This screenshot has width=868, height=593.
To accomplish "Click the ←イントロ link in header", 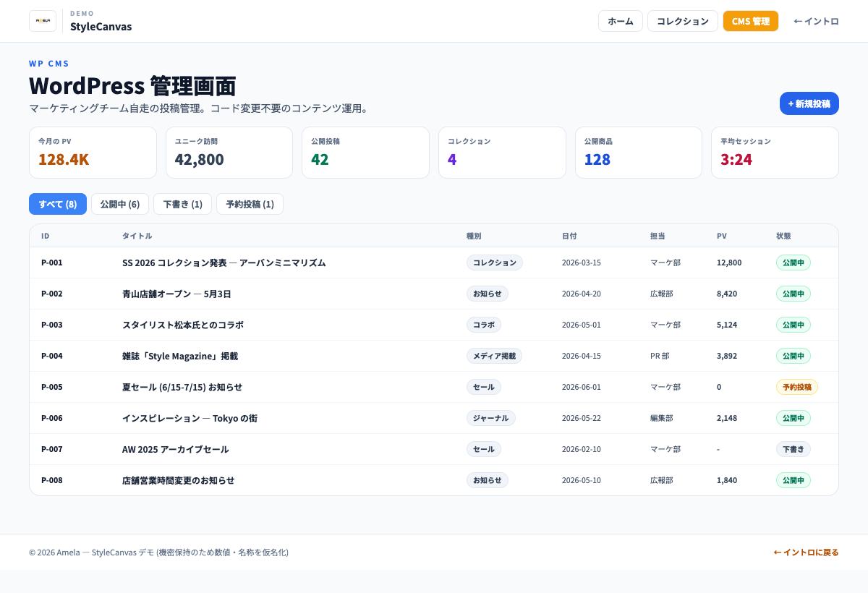I will [816, 21].
